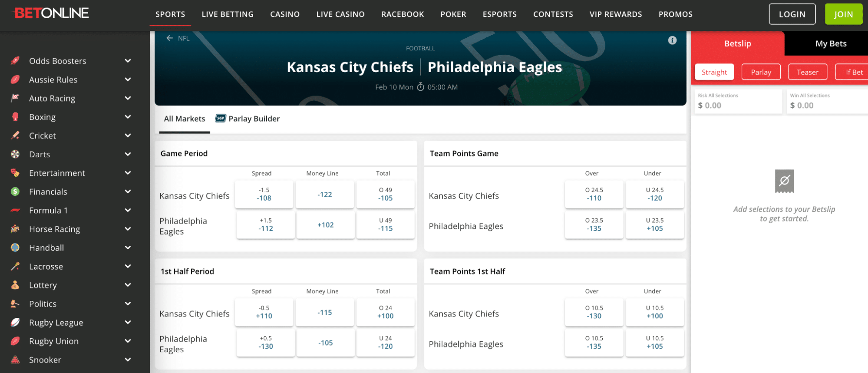Click the Odds Boosters rocket icon
This screenshot has width=868, height=373.
click(15, 61)
